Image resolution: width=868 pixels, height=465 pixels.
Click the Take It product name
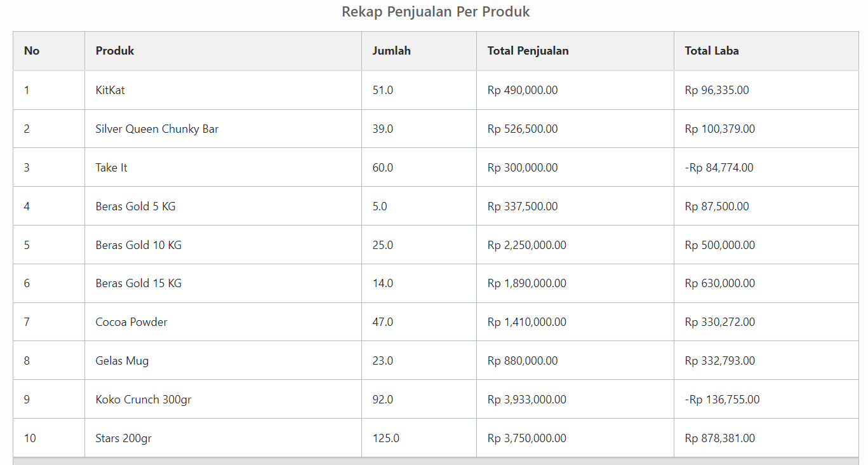coord(111,168)
